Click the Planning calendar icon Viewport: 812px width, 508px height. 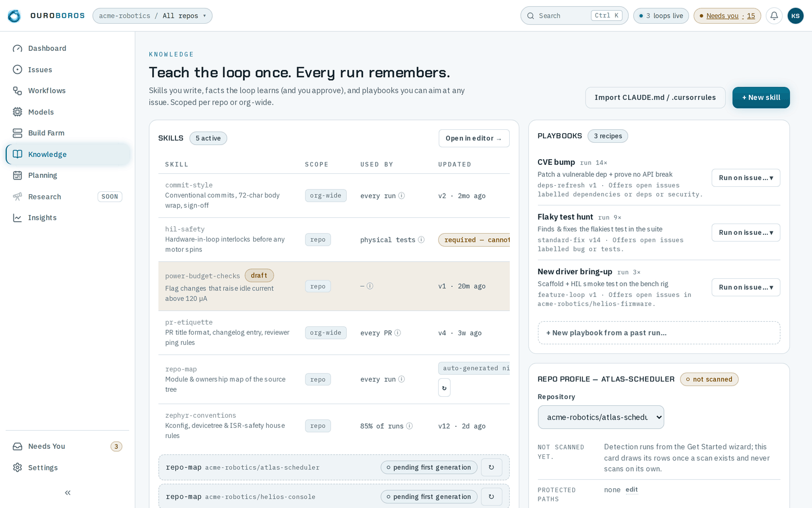click(17, 176)
